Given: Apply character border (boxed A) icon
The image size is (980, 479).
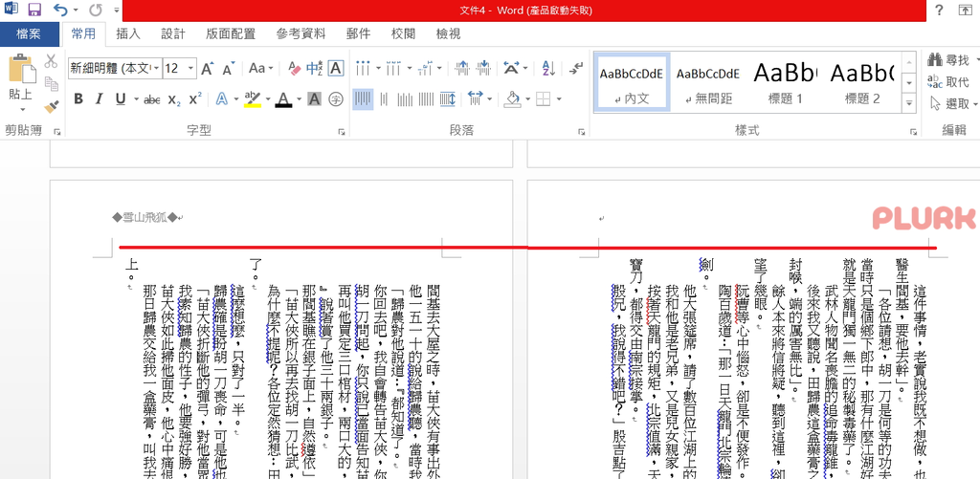Looking at the screenshot, I should pyautogui.click(x=336, y=68).
